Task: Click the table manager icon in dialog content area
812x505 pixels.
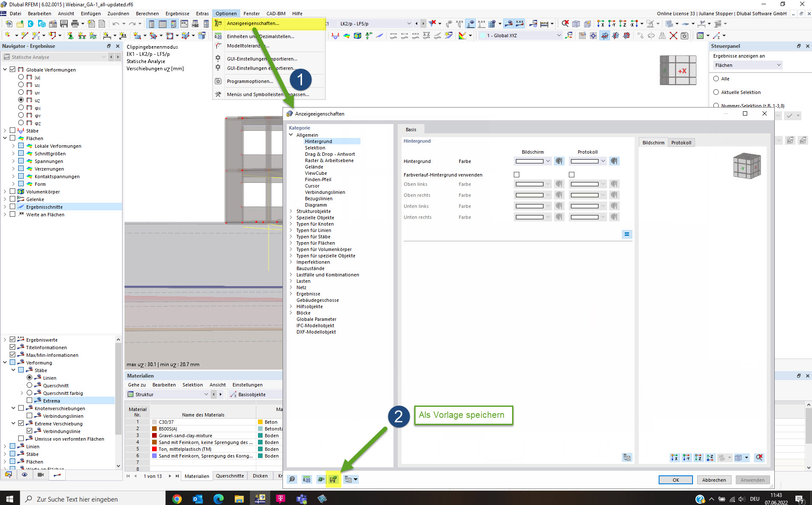Action: point(627,458)
